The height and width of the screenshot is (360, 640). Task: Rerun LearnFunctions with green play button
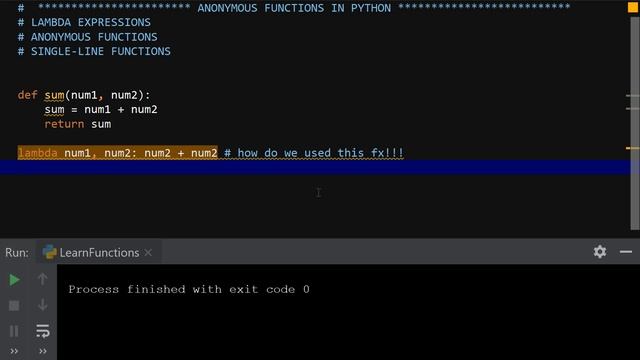[14, 280]
